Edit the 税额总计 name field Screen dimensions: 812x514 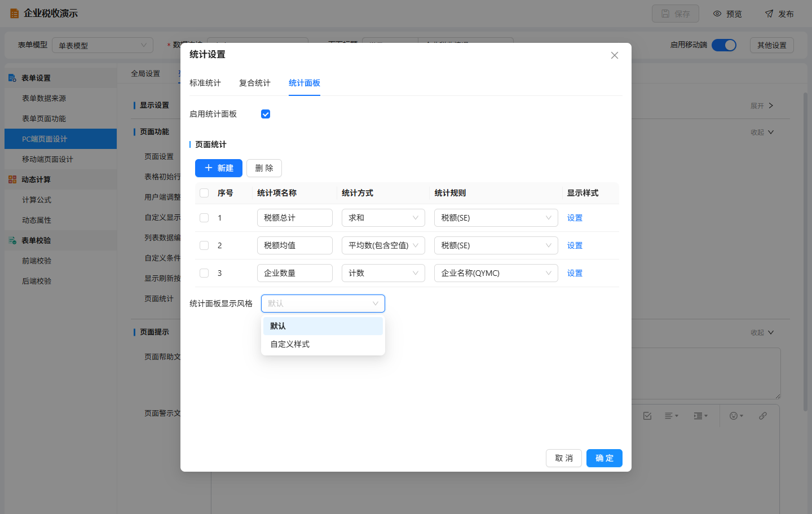[x=295, y=218]
